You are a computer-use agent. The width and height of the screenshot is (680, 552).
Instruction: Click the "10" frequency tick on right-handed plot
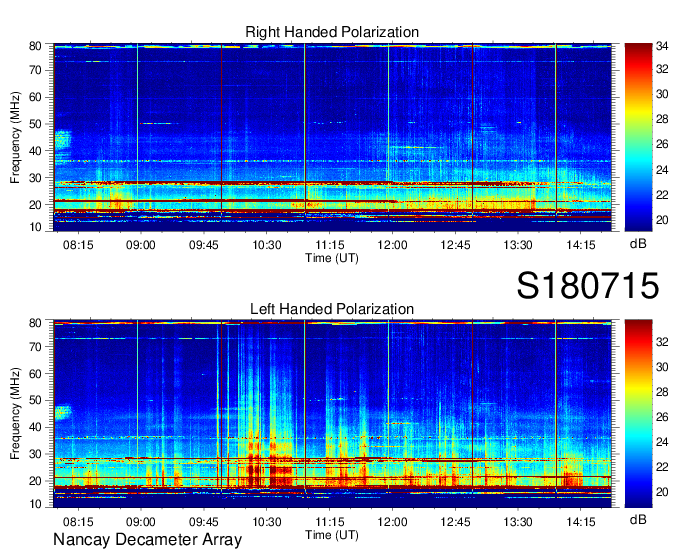(35, 227)
